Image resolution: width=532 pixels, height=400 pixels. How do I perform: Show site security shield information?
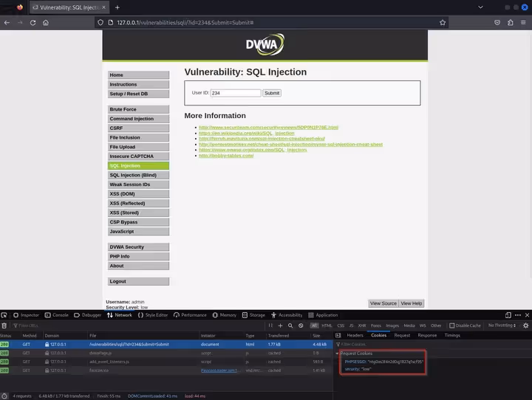point(100,23)
